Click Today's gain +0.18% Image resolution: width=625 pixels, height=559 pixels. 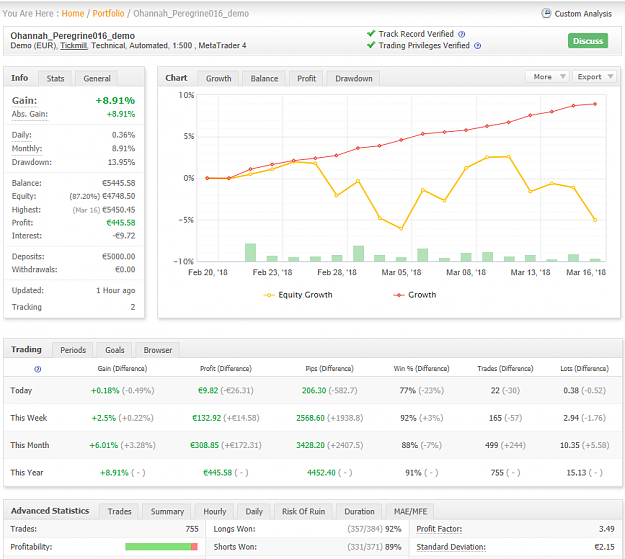pos(105,390)
